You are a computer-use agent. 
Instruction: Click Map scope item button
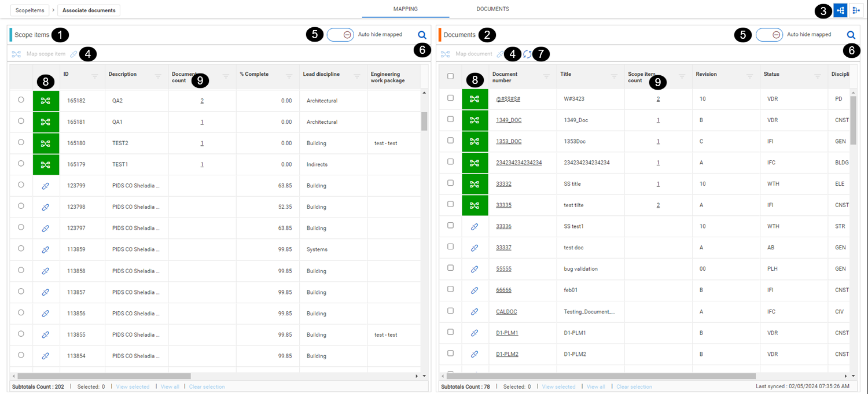tap(46, 54)
